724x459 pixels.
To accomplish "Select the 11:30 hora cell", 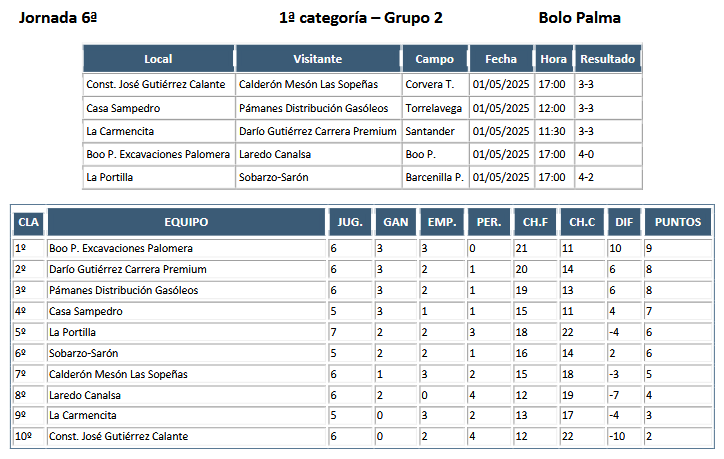I will [x=553, y=131].
